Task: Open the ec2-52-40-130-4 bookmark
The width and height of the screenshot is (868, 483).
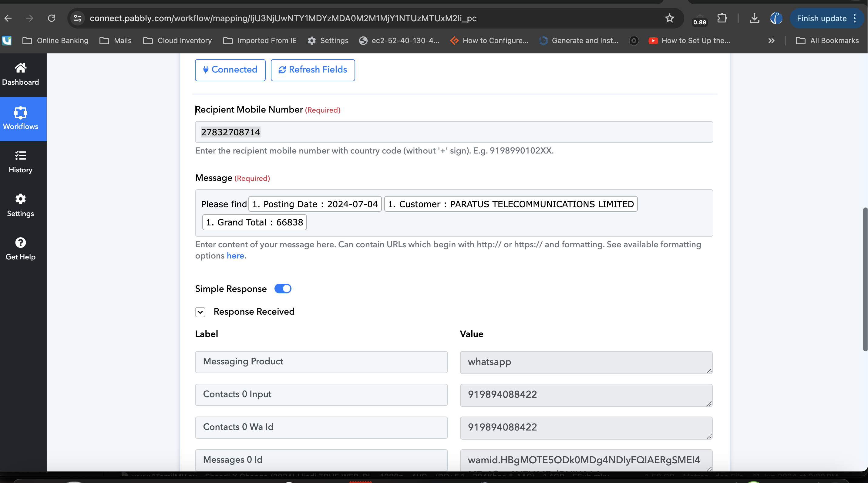Action: click(399, 40)
